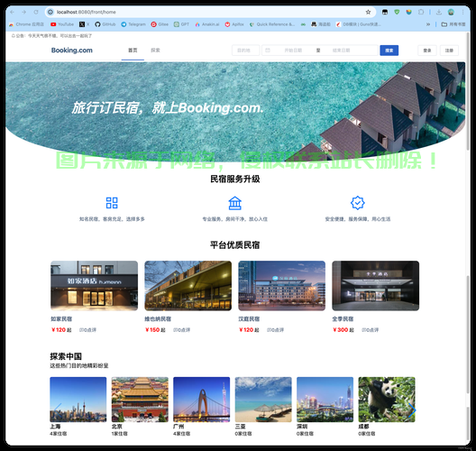
Task: Open the Quick Reference bookmark
Action: coord(272,24)
